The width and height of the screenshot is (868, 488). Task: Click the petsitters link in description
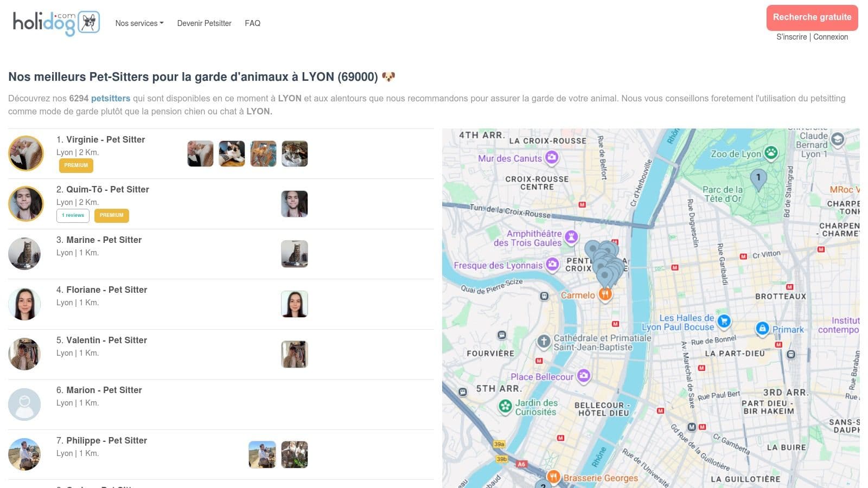tap(111, 98)
